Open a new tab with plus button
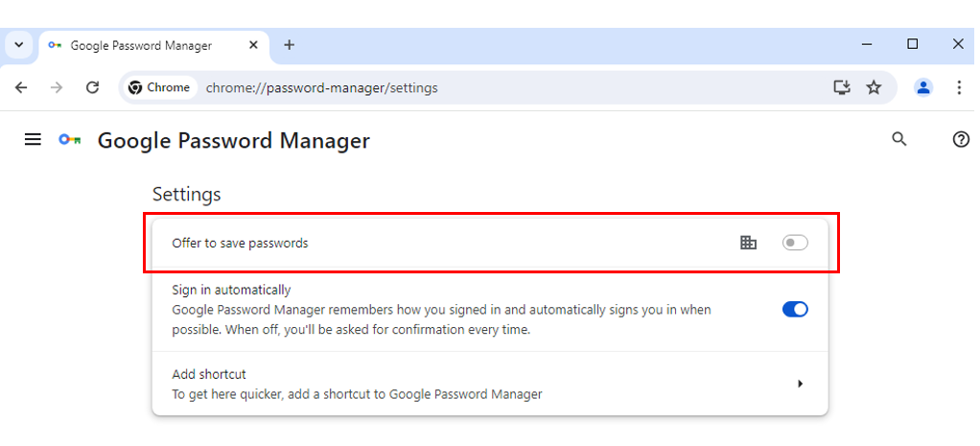980x446 pixels. [289, 45]
